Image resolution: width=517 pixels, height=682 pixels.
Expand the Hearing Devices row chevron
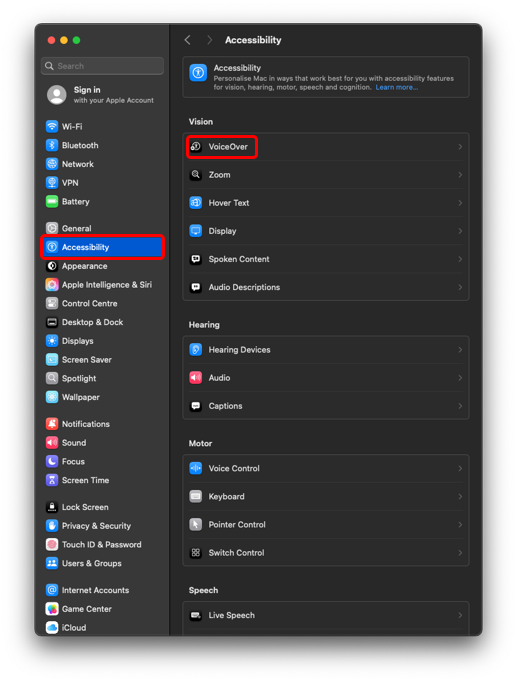(x=460, y=350)
